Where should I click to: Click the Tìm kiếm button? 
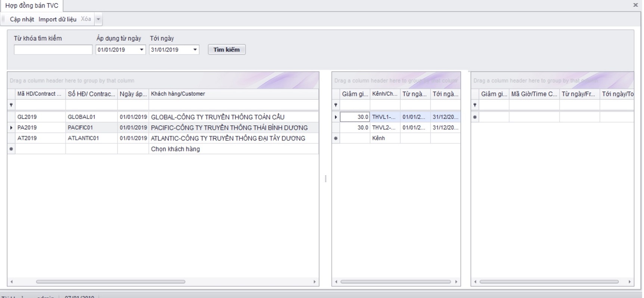227,50
